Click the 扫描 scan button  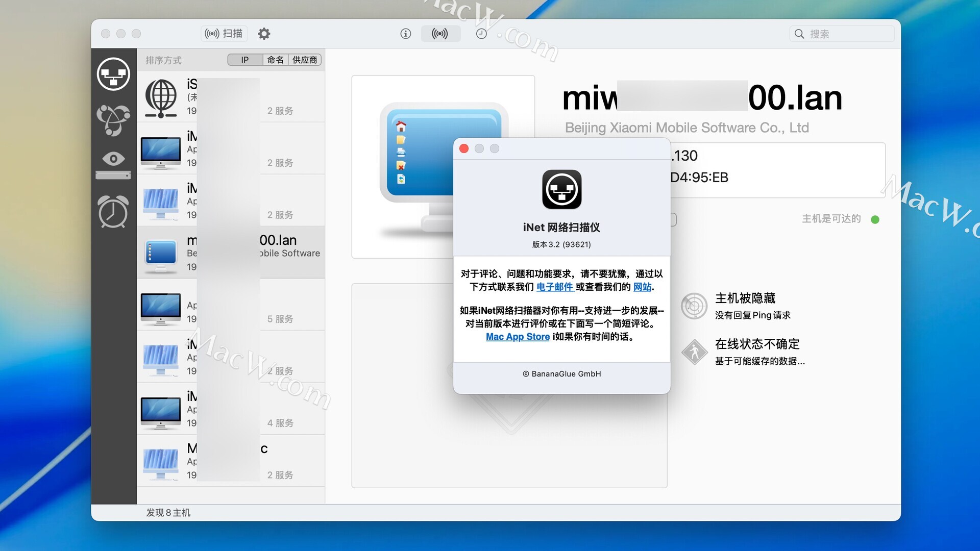tap(224, 34)
